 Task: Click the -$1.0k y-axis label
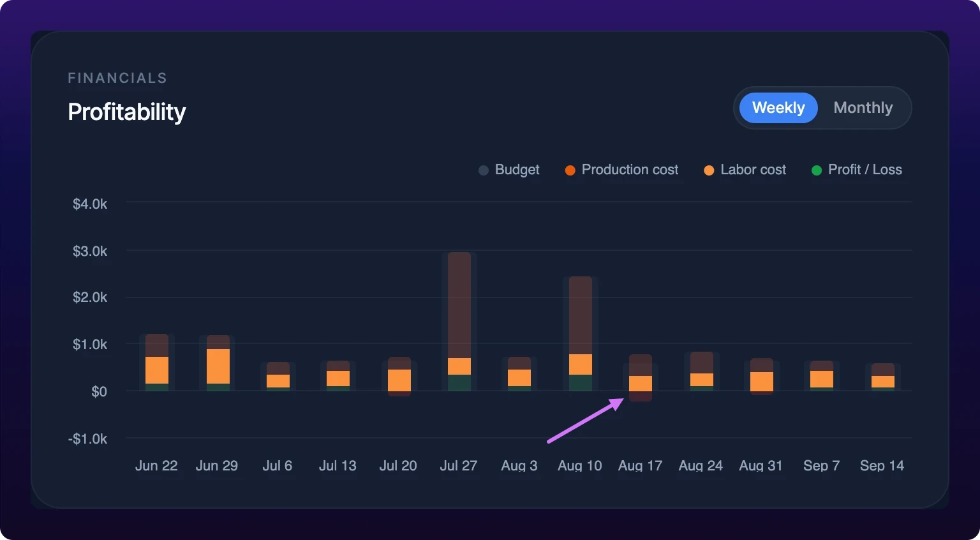pos(88,439)
